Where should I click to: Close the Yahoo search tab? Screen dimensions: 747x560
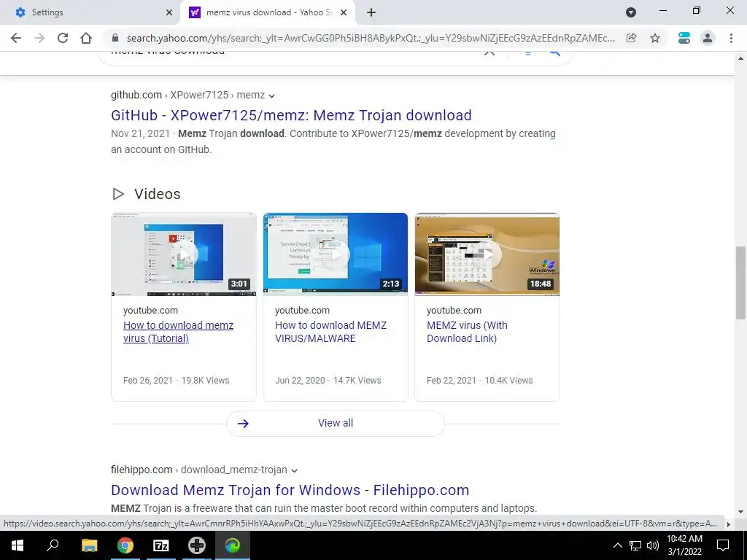[344, 12]
